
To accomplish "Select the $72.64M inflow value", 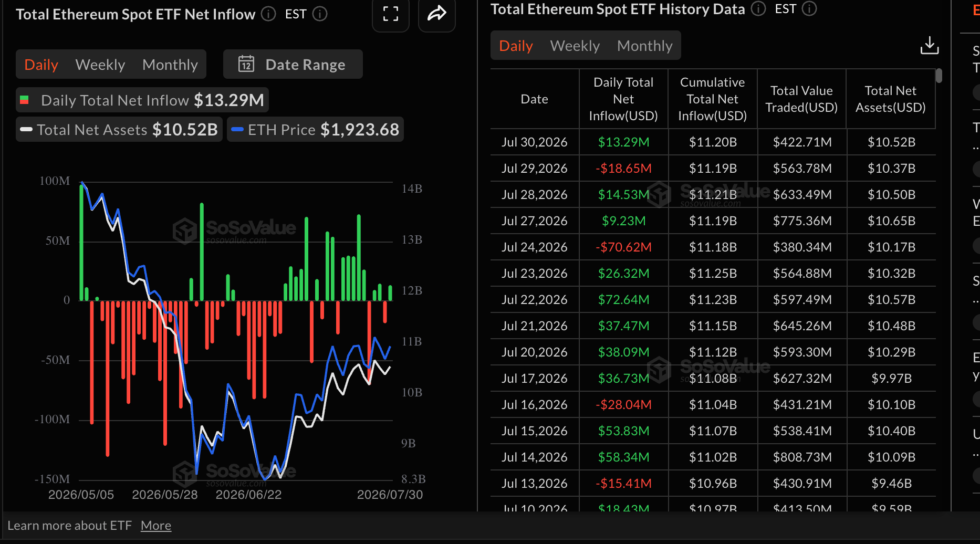I will (x=623, y=300).
